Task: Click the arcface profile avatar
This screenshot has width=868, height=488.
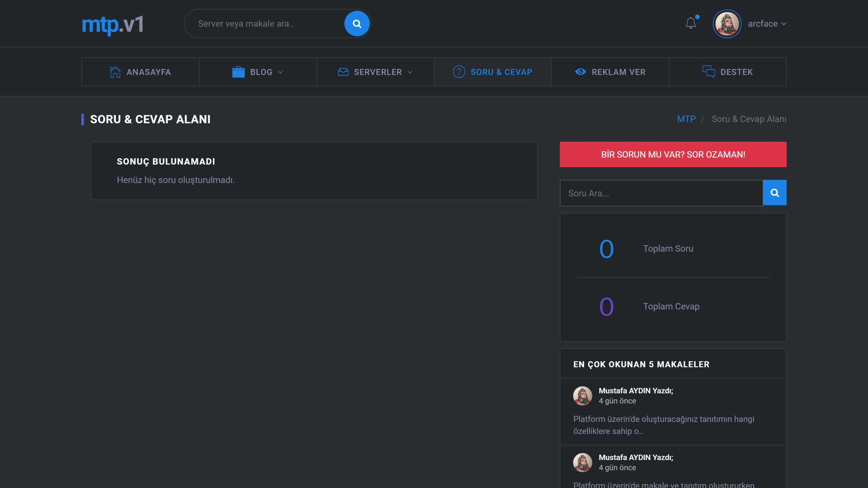Action: click(x=727, y=24)
